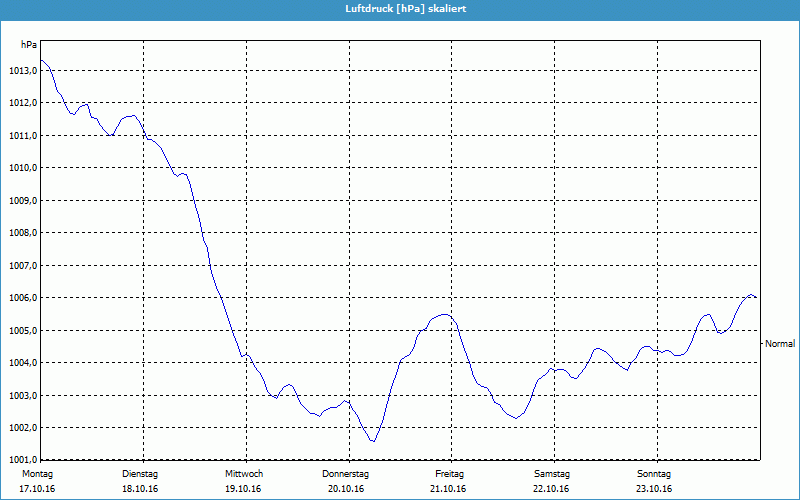This screenshot has height=500, width=800.
Task: Click the 1010,0 axis value
Action: 22,168
